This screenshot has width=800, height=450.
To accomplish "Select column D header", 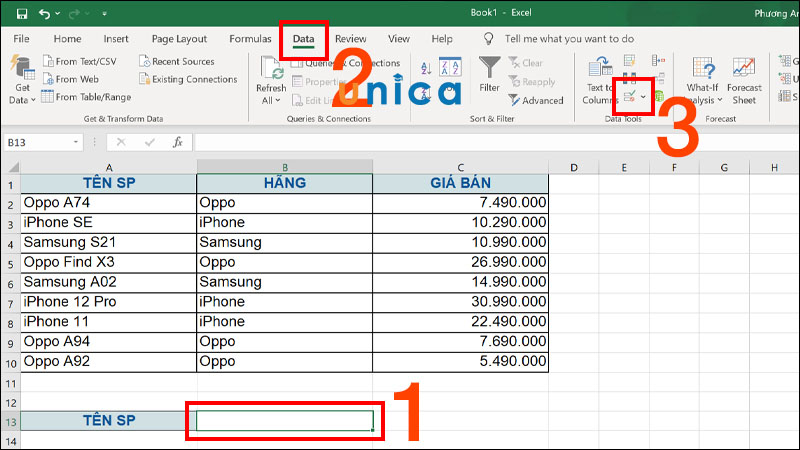I will (x=573, y=167).
